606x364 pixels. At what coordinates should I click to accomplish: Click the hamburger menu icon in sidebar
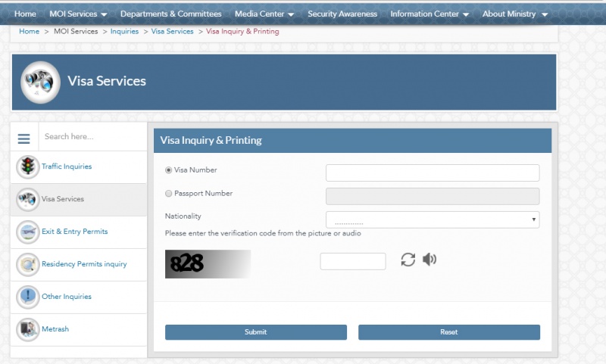[x=24, y=138]
